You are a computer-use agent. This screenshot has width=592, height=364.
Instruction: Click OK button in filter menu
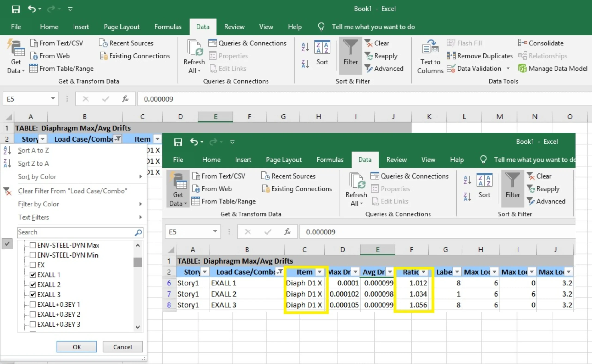coord(77,347)
